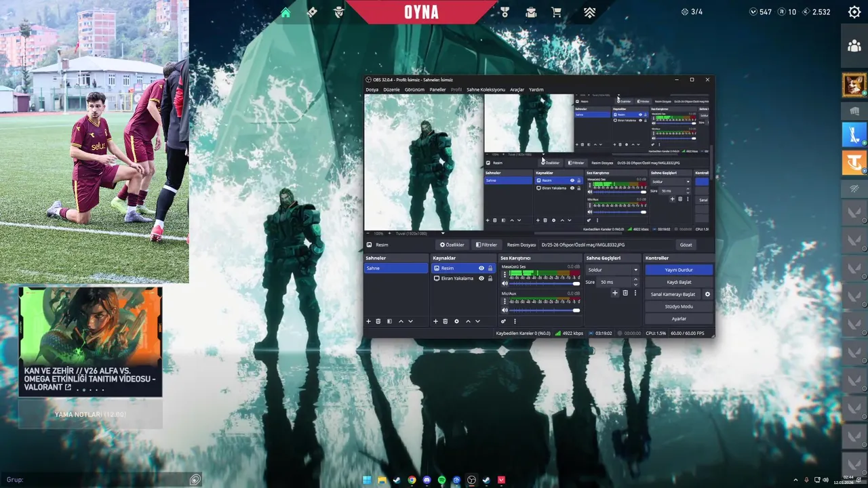Add a transition in Sahne Geçişleri
The image size is (868, 488).
(615, 293)
